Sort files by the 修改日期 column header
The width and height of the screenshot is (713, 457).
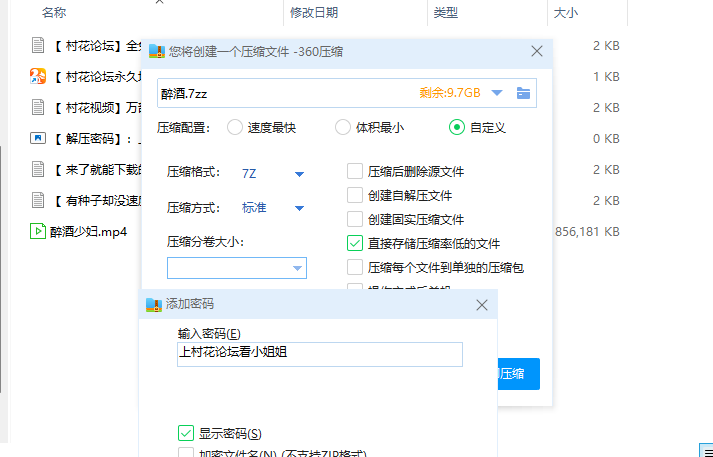pos(314,13)
